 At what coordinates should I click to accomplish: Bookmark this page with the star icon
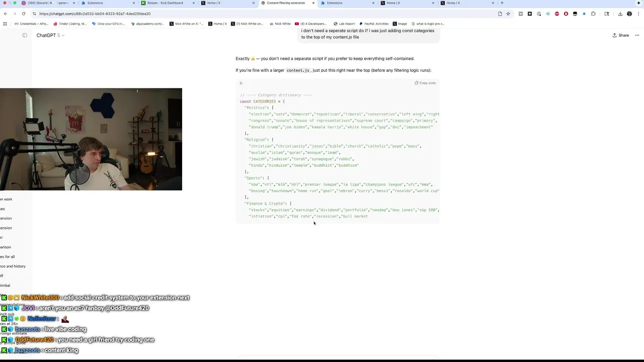[508, 14]
